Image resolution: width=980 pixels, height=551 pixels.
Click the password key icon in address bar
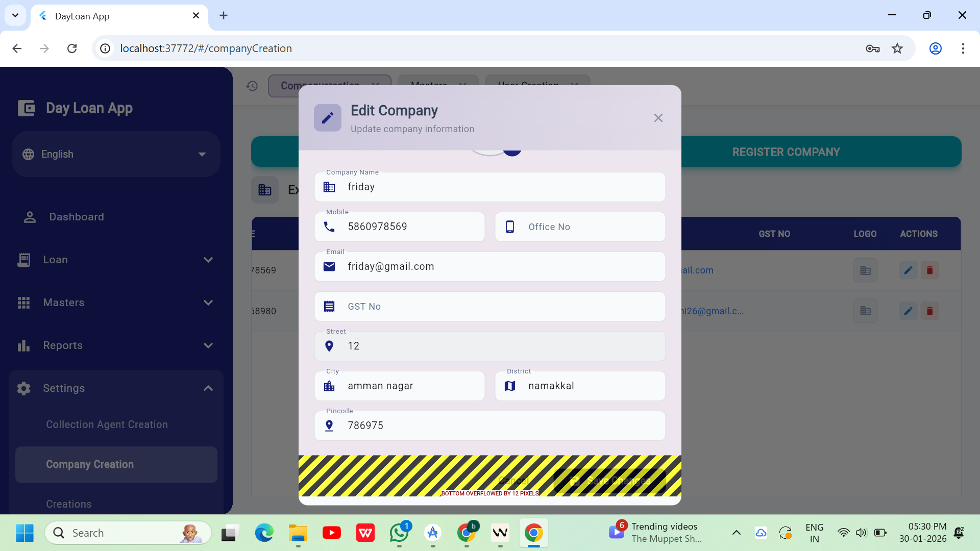click(872, 48)
